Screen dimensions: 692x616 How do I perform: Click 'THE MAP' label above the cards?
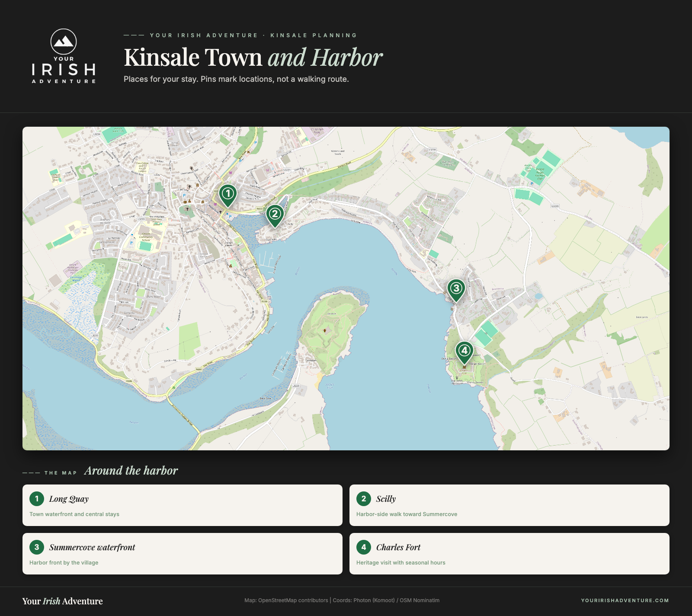pyautogui.click(x=61, y=473)
